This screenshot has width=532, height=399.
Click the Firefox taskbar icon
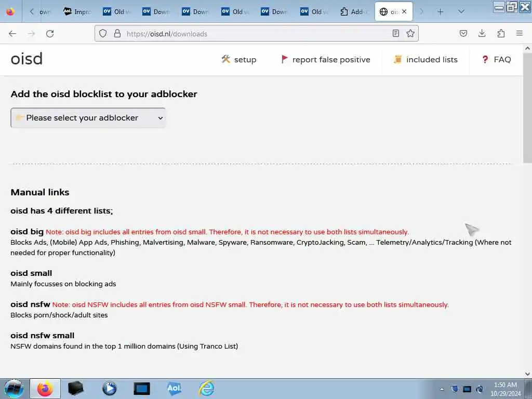[45, 389]
